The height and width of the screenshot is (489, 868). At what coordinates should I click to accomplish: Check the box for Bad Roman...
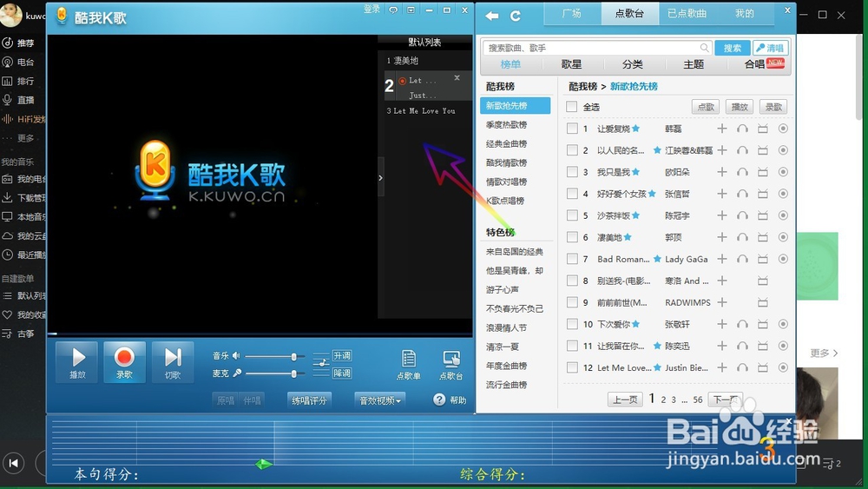572,259
